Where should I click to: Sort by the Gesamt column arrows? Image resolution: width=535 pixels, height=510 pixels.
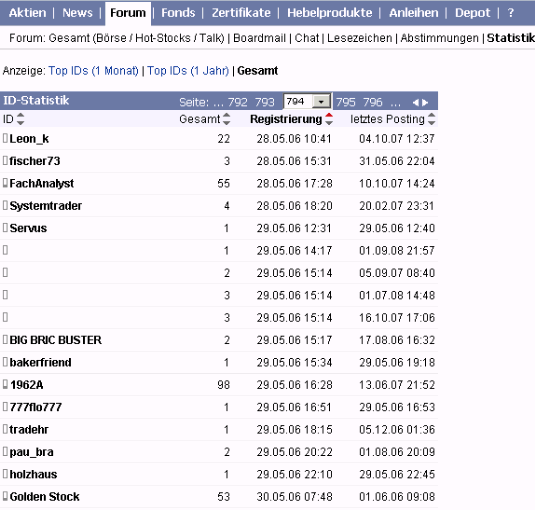coord(227,119)
